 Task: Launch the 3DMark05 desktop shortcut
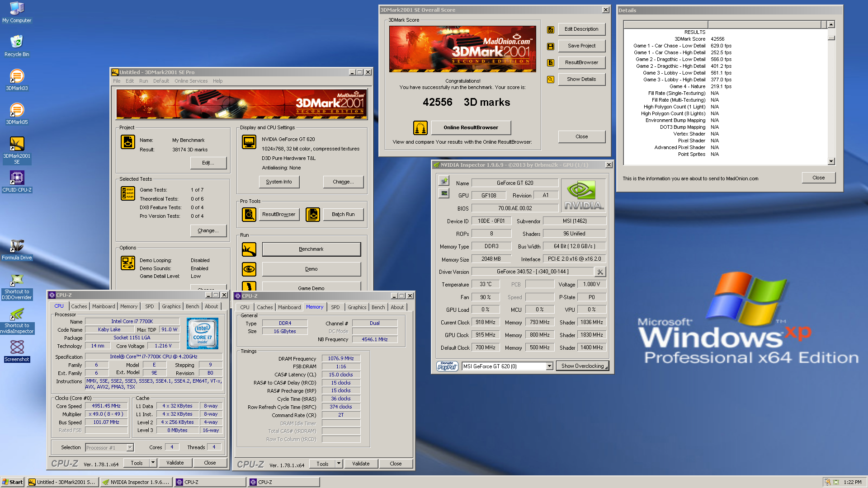[17, 113]
